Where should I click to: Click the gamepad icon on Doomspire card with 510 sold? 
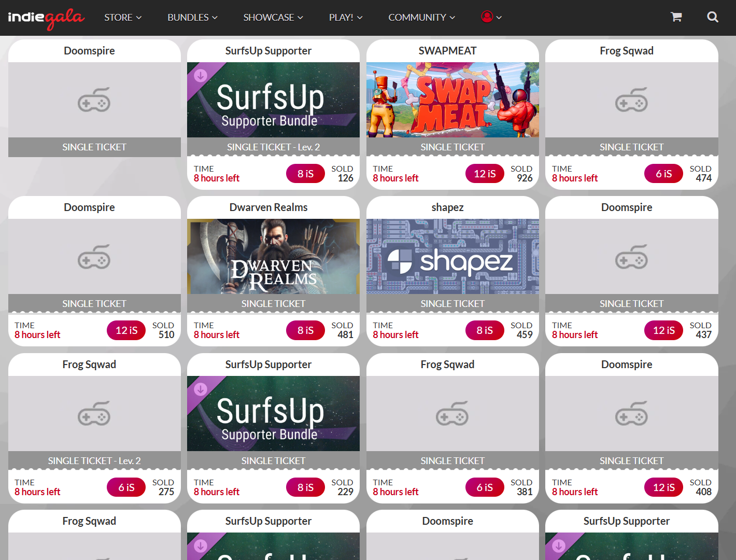94,257
